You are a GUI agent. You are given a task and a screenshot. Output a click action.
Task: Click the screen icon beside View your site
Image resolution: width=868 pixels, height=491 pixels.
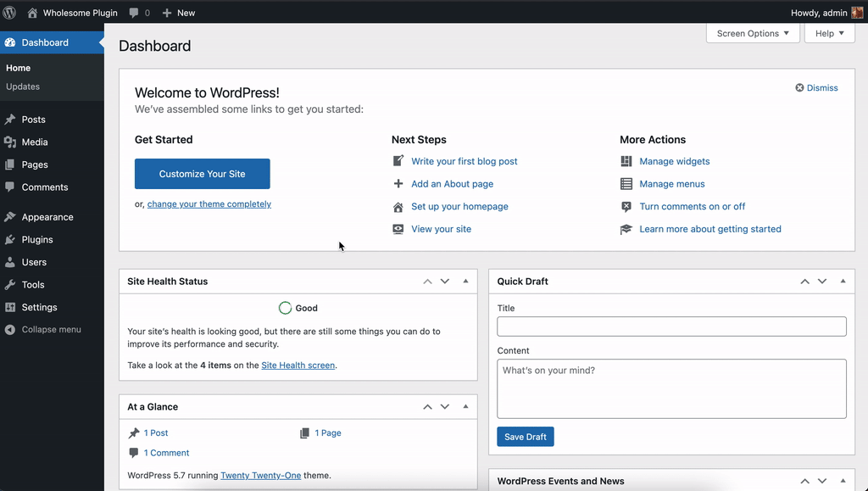398,229
